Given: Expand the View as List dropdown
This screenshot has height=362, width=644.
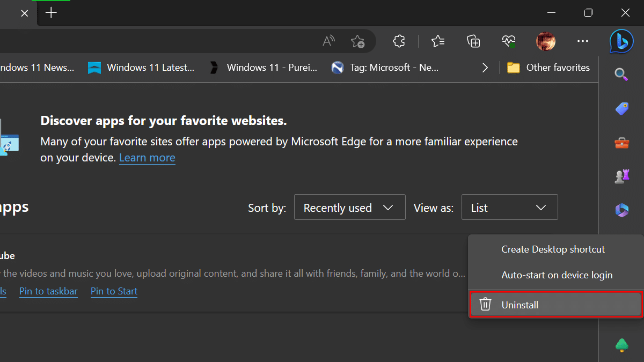Looking at the screenshot, I should click(509, 208).
